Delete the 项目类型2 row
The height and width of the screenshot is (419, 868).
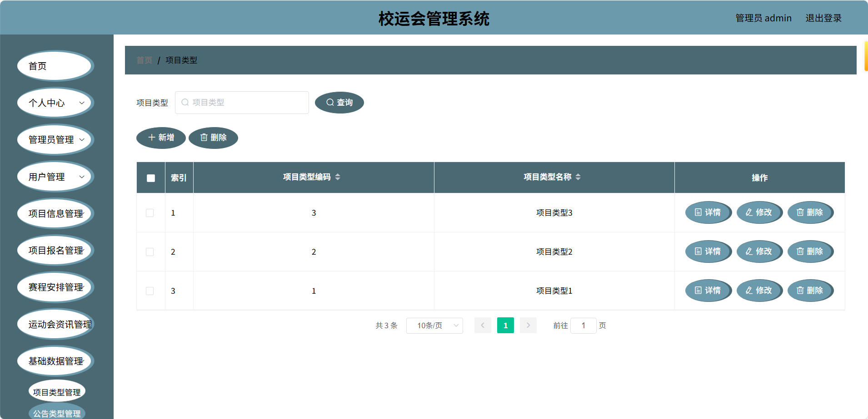(x=810, y=251)
